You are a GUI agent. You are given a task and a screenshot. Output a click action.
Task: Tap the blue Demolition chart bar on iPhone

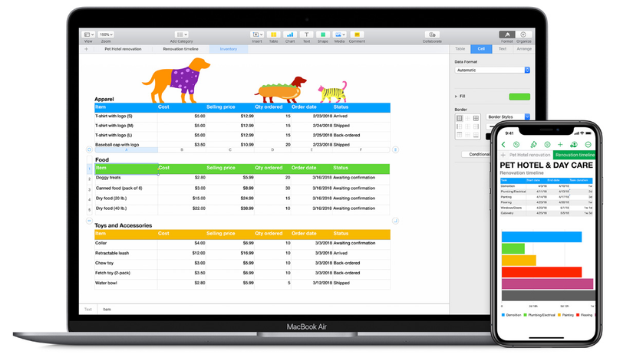coord(542,237)
